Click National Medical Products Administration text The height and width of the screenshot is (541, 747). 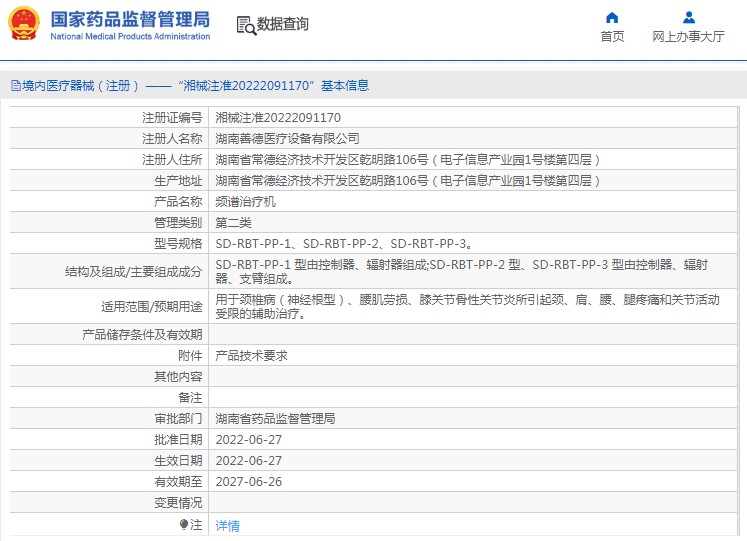pos(130,36)
